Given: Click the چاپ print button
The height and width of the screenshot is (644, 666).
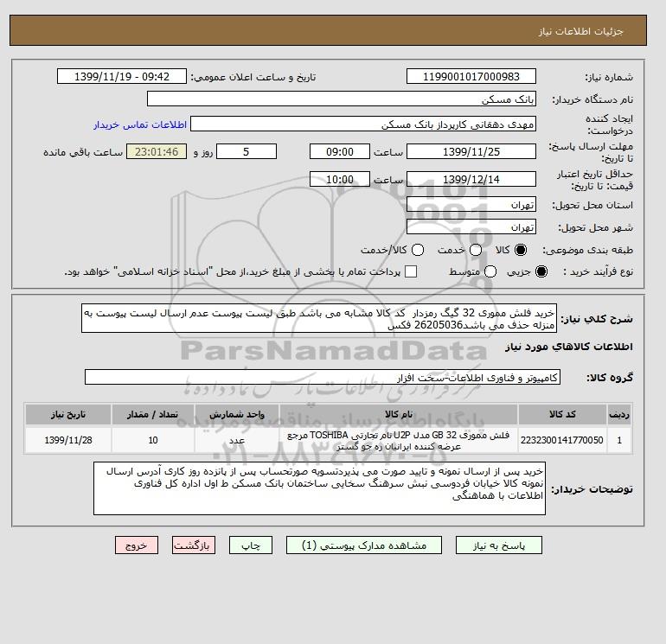Looking at the screenshot, I should coord(251,545).
